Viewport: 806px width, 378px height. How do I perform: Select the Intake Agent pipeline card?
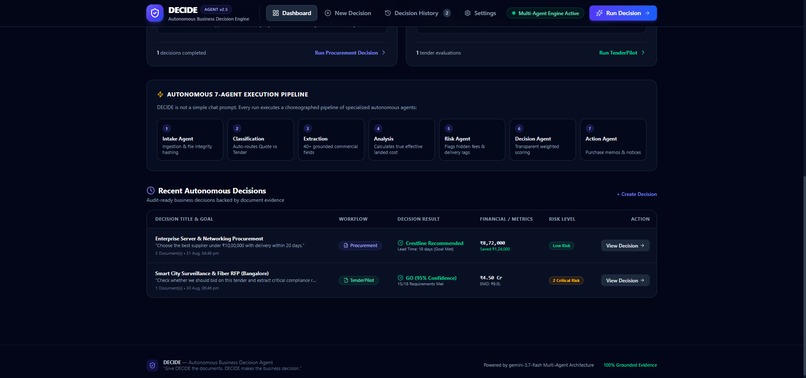(190, 140)
